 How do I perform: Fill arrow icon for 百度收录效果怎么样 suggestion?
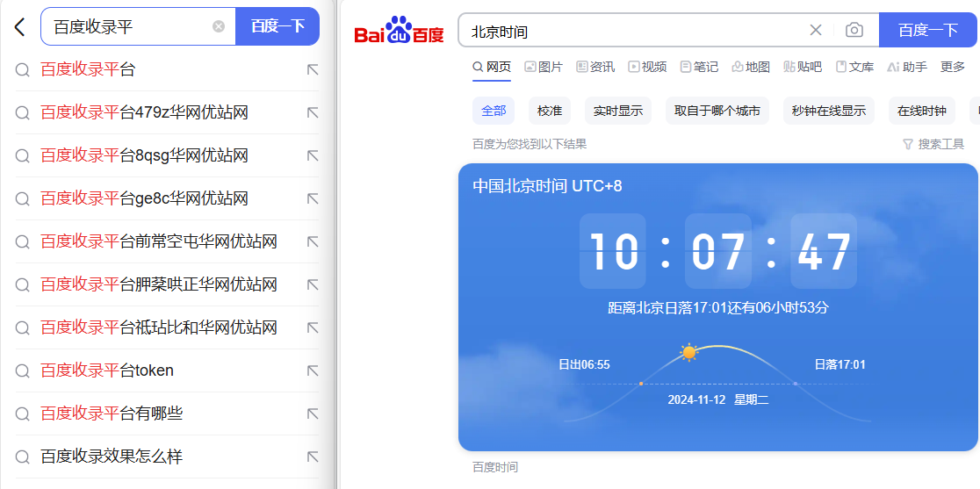(x=313, y=457)
